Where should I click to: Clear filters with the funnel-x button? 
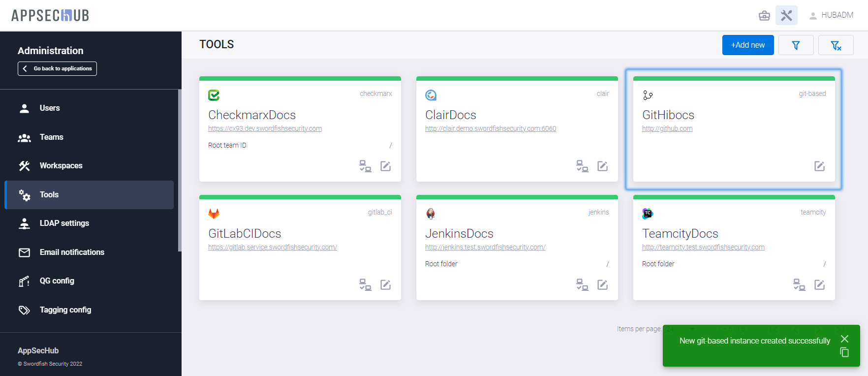pyautogui.click(x=836, y=45)
